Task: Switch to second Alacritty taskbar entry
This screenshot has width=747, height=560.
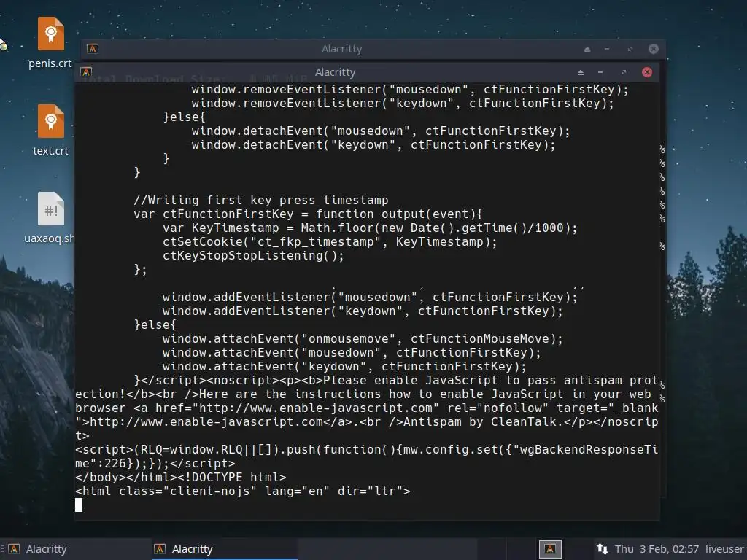Action: click(x=224, y=549)
